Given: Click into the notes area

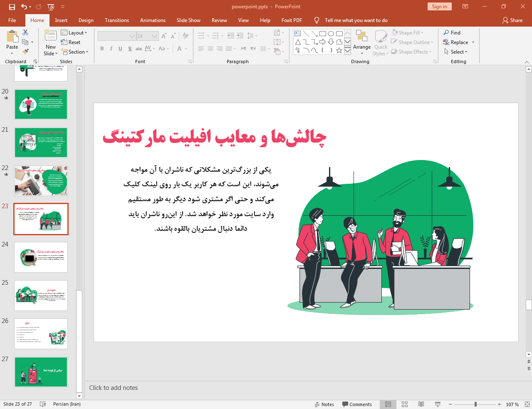Looking at the screenshot, I should tap(306, 388).
